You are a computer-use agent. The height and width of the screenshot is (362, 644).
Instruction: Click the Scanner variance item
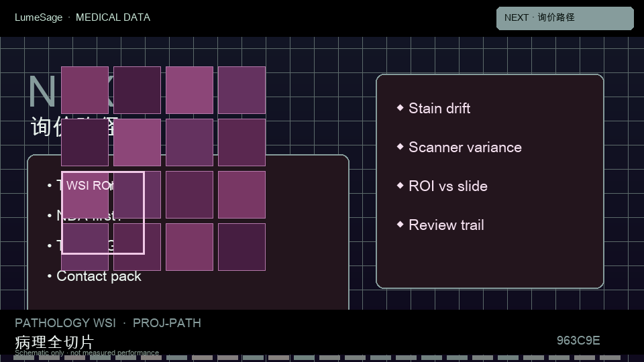coord(465,147)
